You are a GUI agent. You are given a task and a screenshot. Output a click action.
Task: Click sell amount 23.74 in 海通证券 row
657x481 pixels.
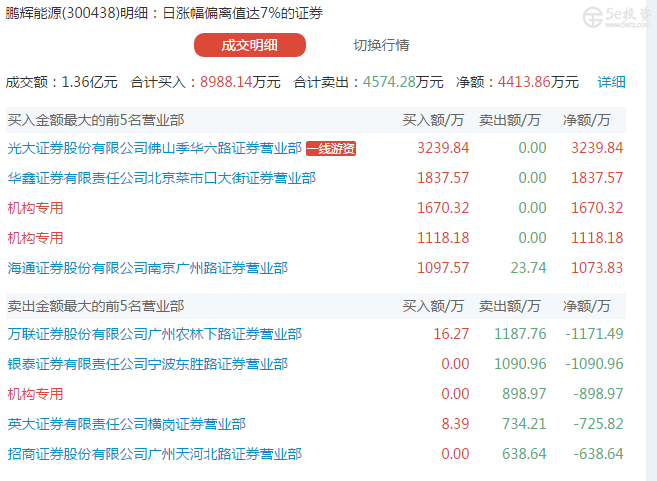click(x=528, y=268)
